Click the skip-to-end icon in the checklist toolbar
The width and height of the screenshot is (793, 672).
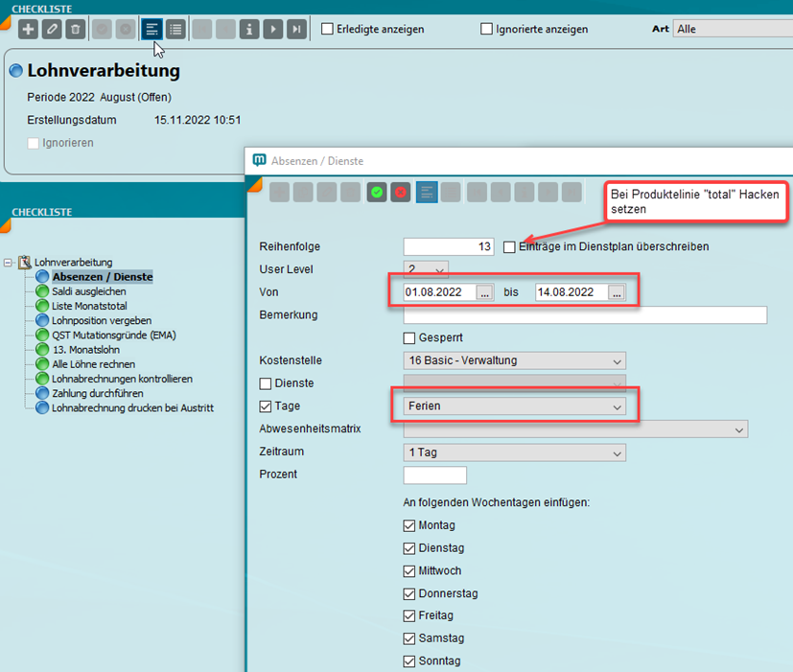pyautogui.click(x=298, y=30)
